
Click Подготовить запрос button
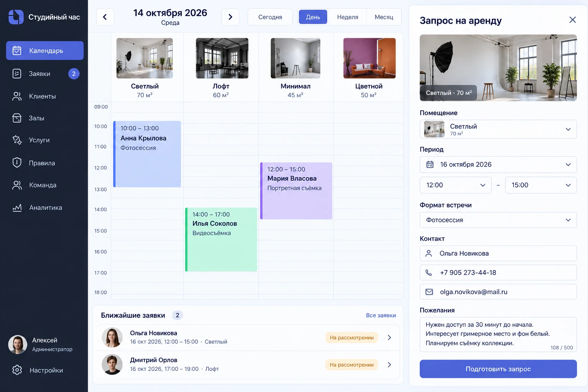(498, 369)
